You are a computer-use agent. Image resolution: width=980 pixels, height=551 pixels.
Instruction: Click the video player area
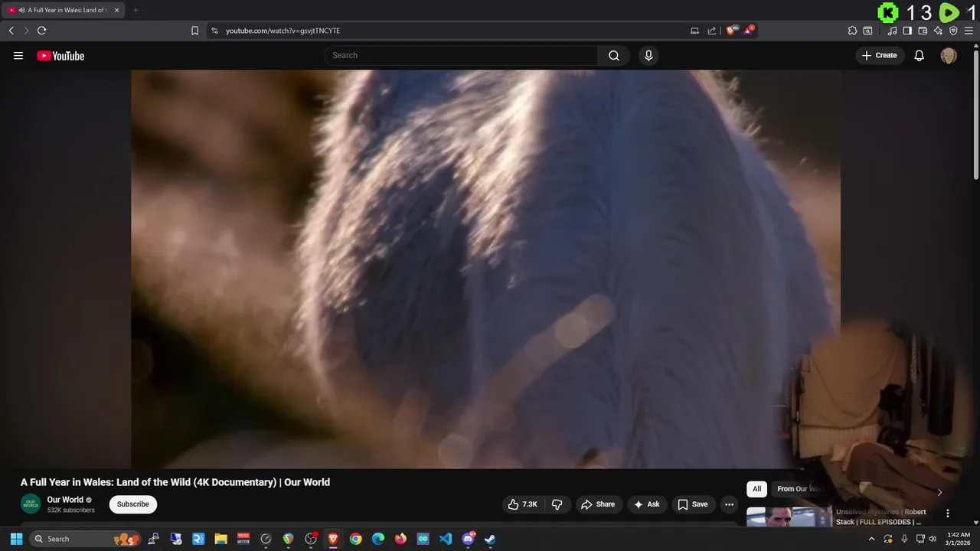[x=485, y=269]
